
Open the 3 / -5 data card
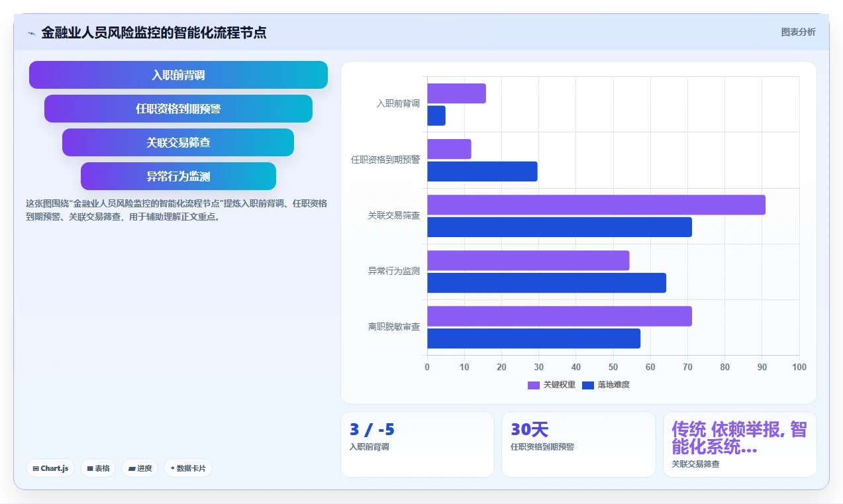tap(417, 444)
